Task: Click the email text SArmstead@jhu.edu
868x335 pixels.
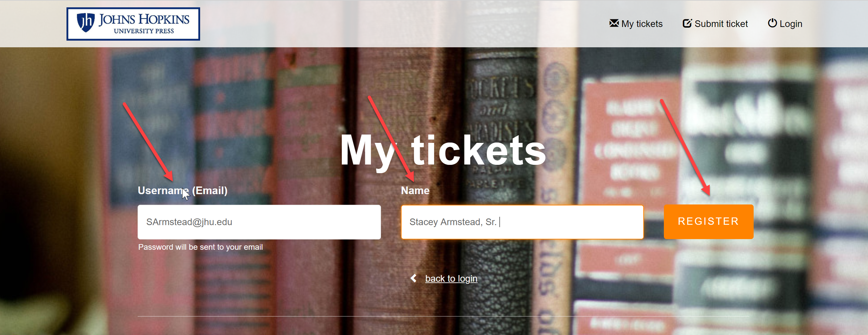Action: tap(189, 222)
